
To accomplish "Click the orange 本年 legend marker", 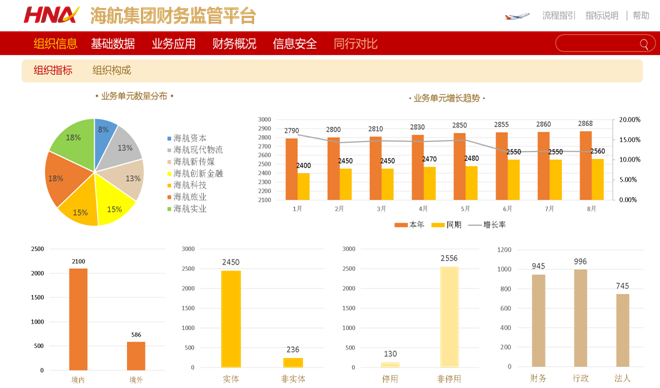I will click(401, 225).
